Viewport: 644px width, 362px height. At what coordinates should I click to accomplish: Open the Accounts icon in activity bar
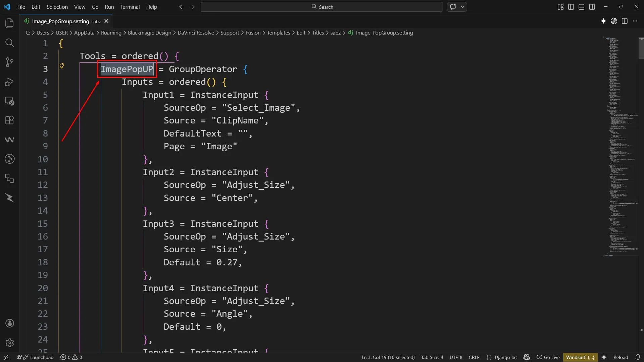coord(9,323)
